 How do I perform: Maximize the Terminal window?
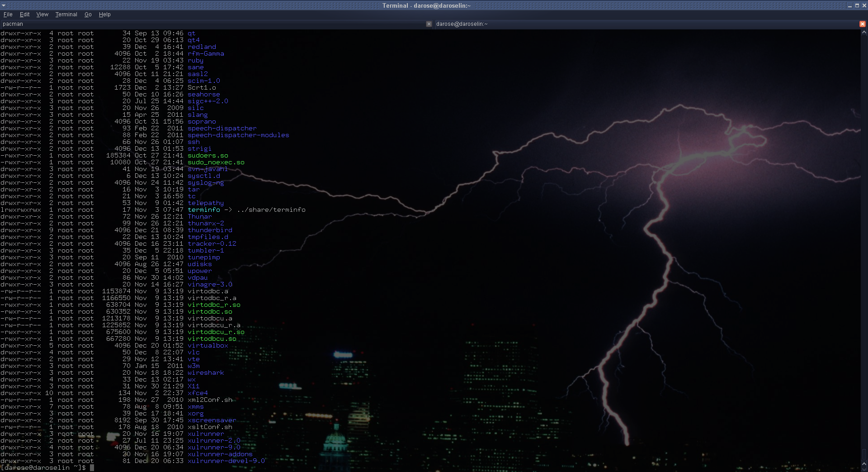[857, 5]
